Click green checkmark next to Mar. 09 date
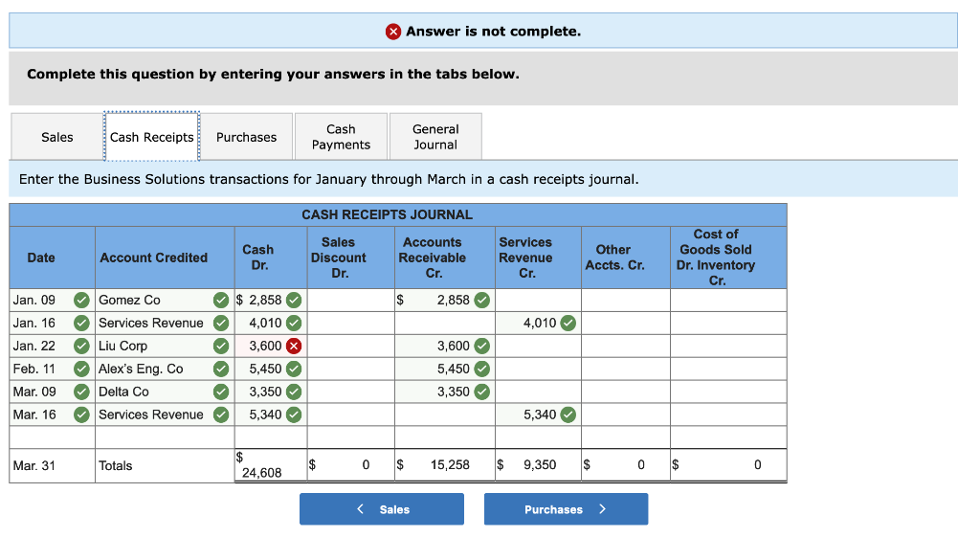The height and width of the screenshot is (538, 980). point(81,392)
